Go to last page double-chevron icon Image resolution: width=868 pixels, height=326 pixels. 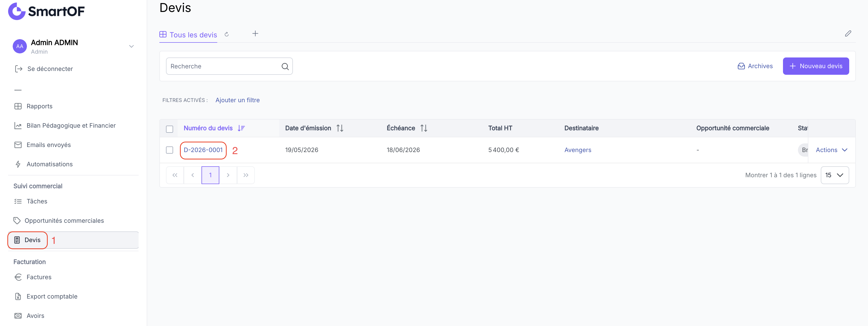pyautogui.click(x=246, y=175)
